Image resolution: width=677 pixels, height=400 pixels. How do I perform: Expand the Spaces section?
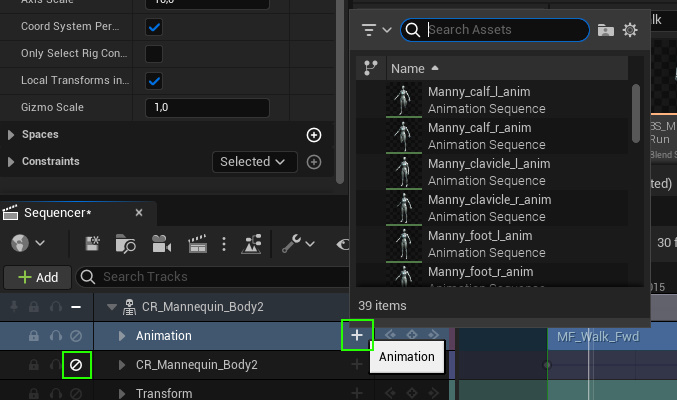(x=11, y=135)
